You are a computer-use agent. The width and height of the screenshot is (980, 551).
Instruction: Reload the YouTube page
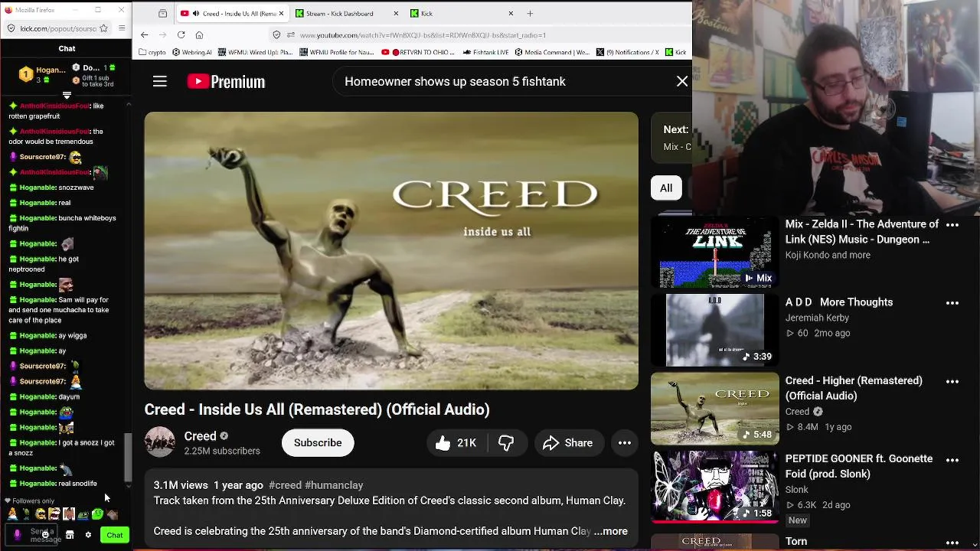(181, 34)
